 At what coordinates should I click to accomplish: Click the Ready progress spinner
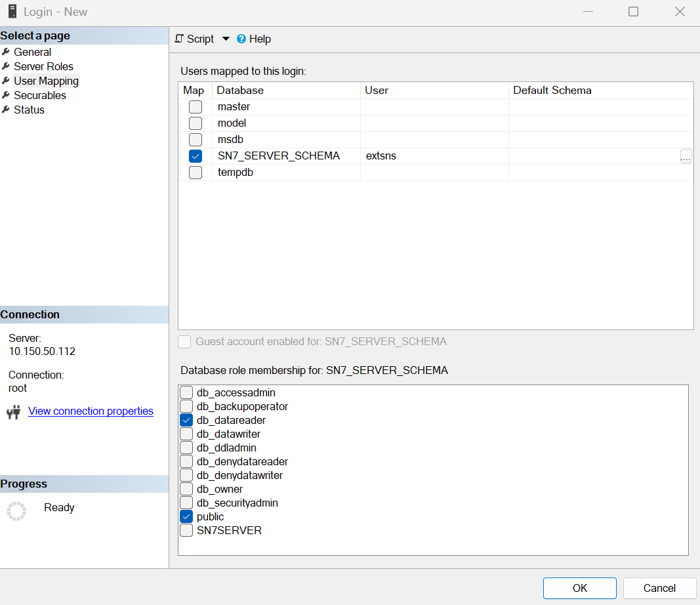coord(16,511)
